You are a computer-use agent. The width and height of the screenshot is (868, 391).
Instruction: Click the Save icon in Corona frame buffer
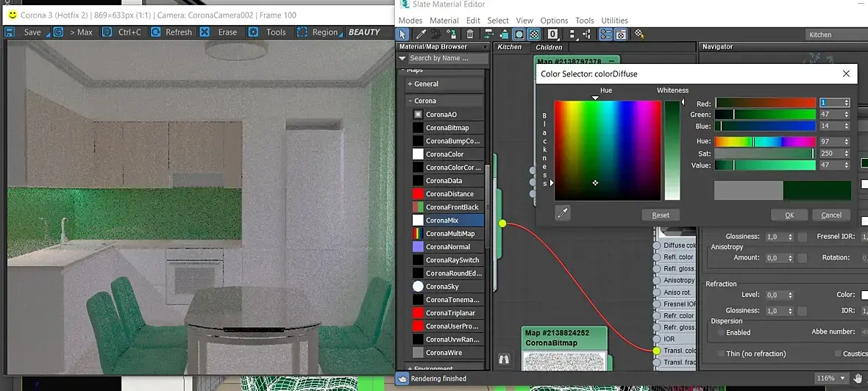point(10,32)
